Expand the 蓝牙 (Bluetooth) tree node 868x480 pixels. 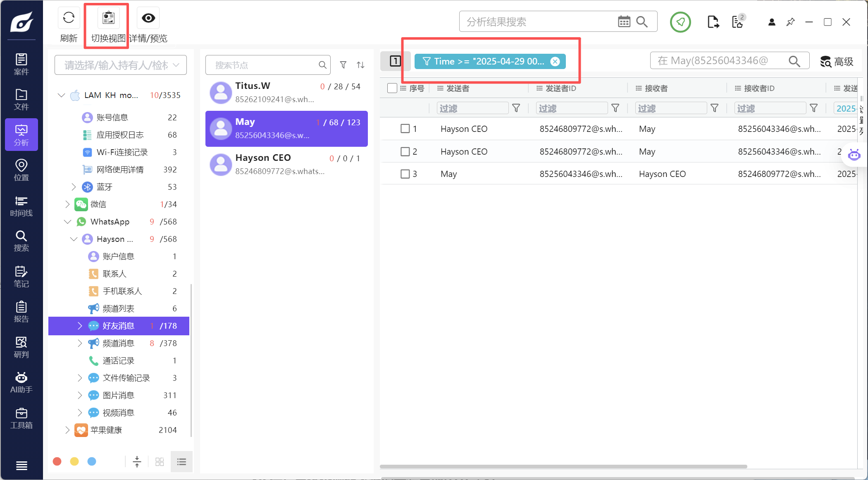(74, 187)
